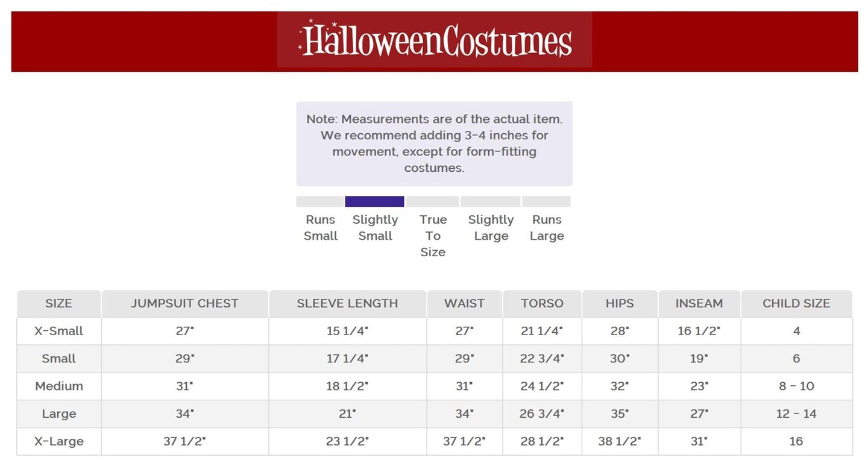
Task: Select the Runs Small fit segment
Action: pyautogui.click(x=320, y=202)
